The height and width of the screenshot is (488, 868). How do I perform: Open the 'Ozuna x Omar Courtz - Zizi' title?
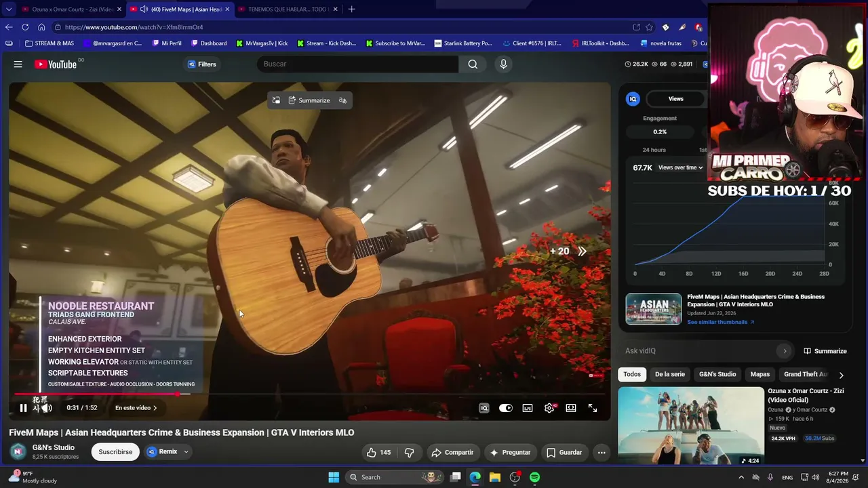[x=806, y=395]
